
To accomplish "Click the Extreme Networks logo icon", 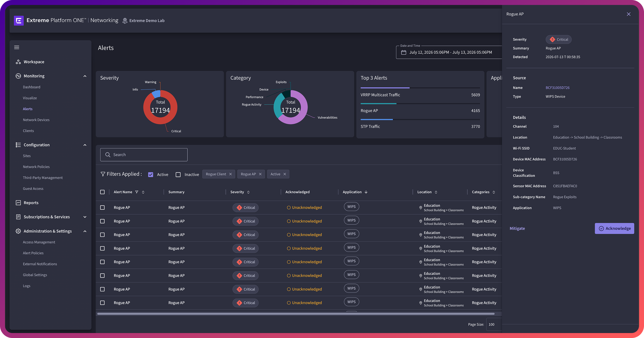I will (x=19, y=21).
